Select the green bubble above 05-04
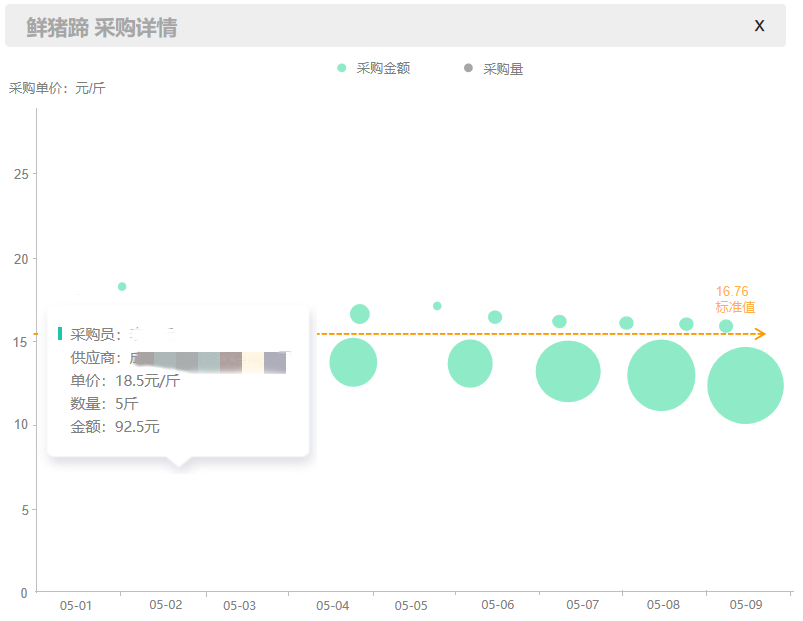 pyautogui.click(x=355, y=363)
